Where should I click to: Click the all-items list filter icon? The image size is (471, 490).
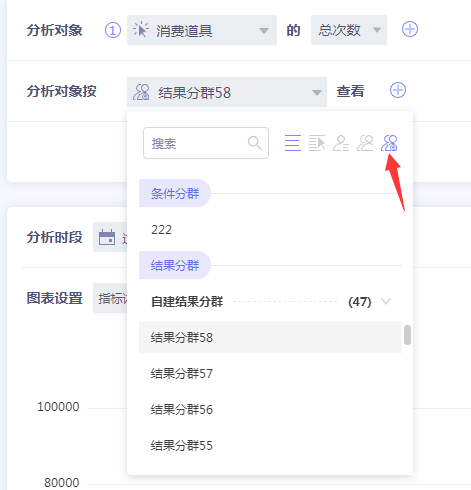293,143
